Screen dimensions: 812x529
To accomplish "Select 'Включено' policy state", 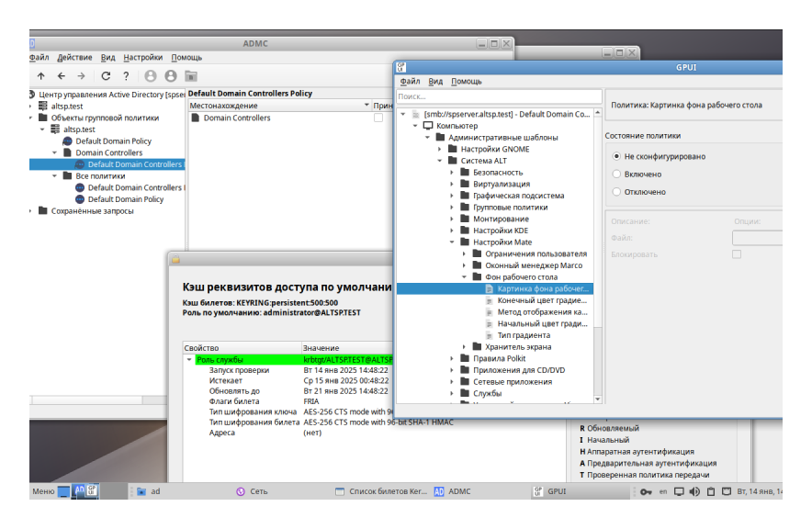I will 616,174.
